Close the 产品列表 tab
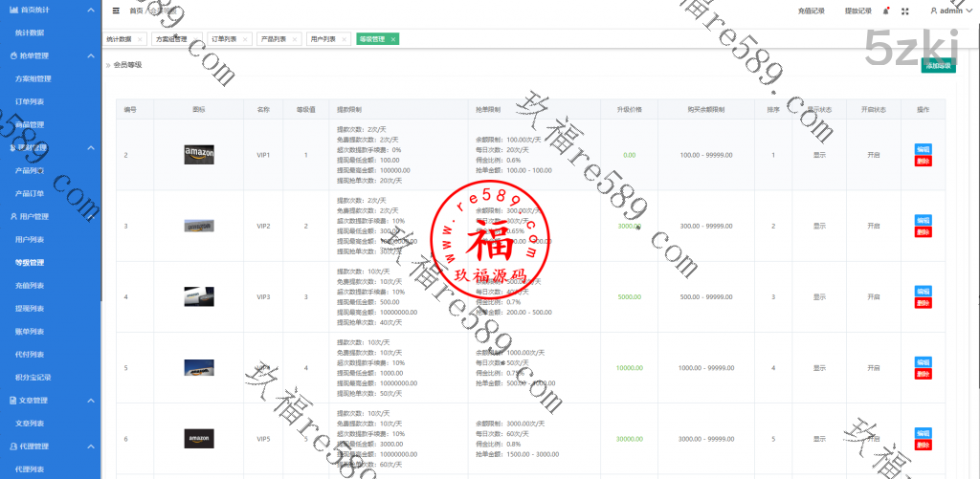The image size is (980, 479). [293, 39]
